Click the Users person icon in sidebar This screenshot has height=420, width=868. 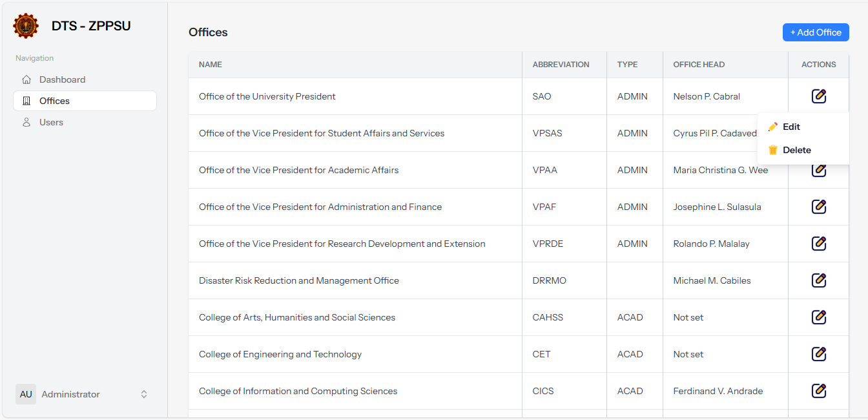26,121
